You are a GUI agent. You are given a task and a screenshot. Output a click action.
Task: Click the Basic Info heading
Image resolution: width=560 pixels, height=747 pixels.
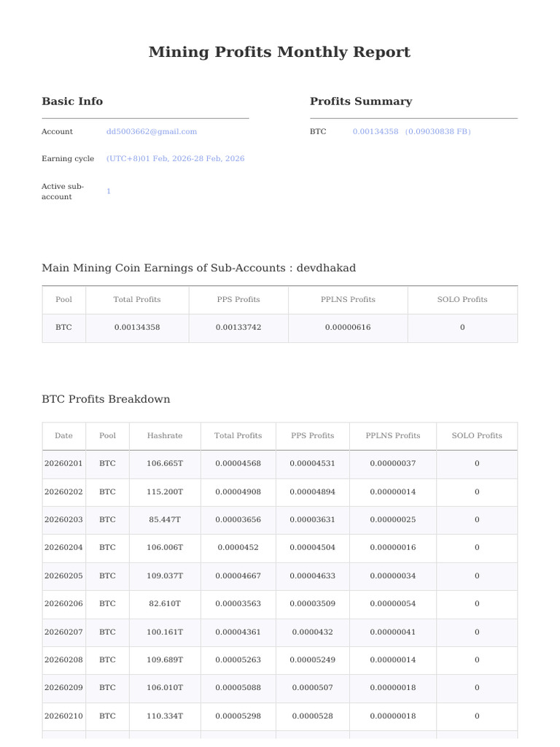click(72, 101)
